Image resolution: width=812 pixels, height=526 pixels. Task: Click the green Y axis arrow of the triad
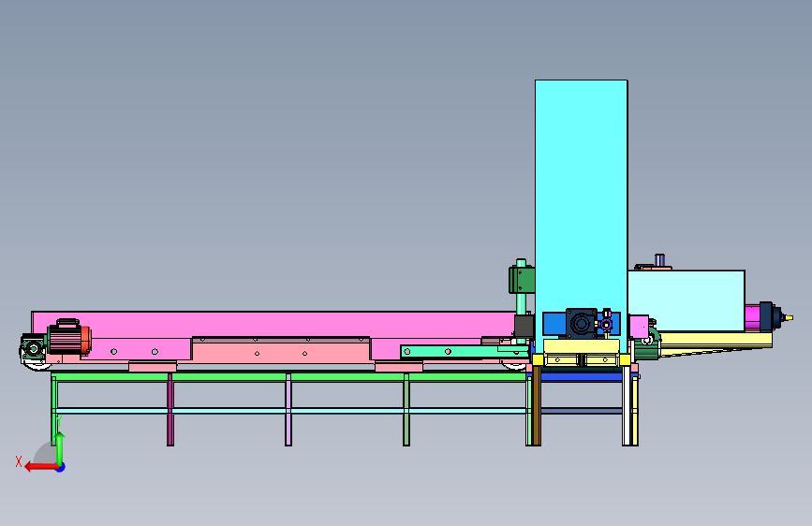pos(60,447)
